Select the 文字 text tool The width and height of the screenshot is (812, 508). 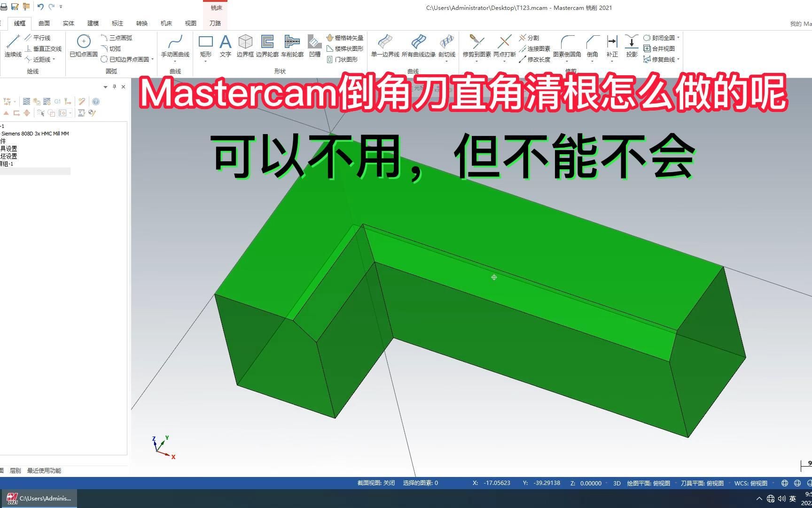tap(226, 45)
